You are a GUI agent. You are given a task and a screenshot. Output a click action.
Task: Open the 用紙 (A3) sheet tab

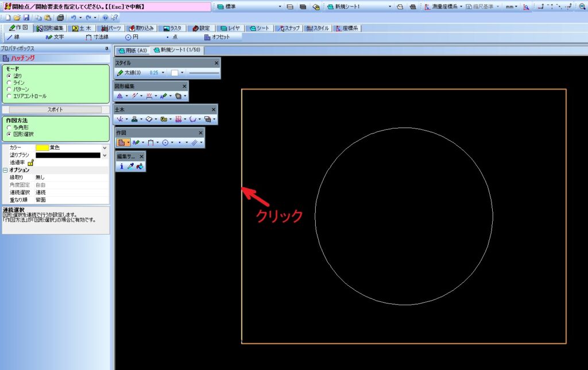pos(133,50)
